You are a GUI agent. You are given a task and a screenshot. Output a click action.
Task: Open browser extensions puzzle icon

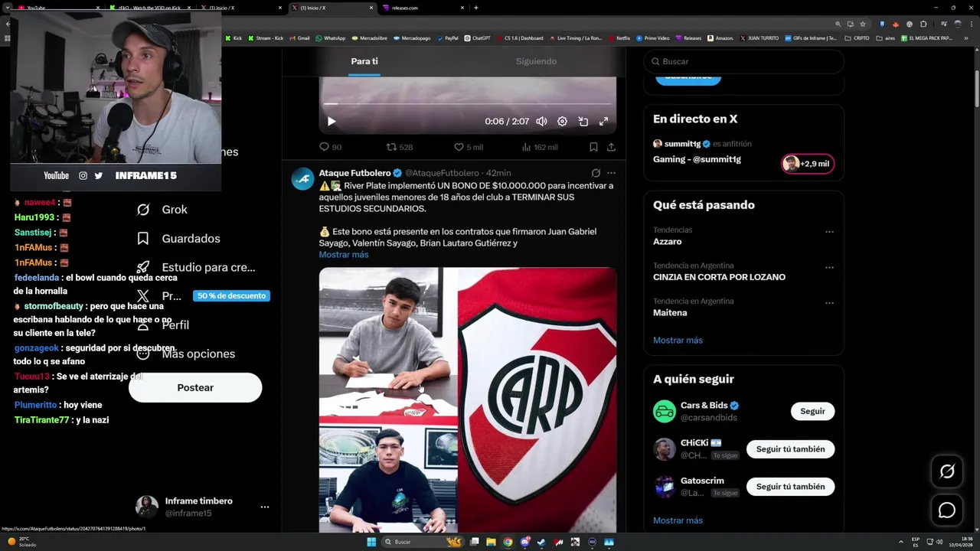(x=923, y=24)
